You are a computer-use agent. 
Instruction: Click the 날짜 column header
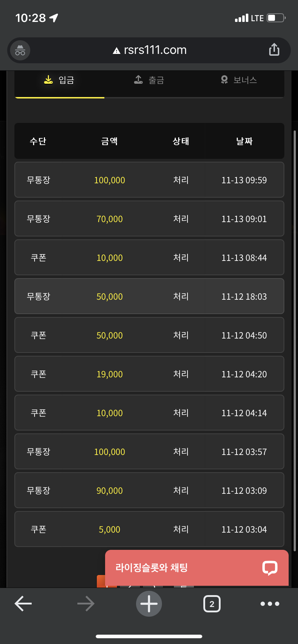(x=244, y=141)
